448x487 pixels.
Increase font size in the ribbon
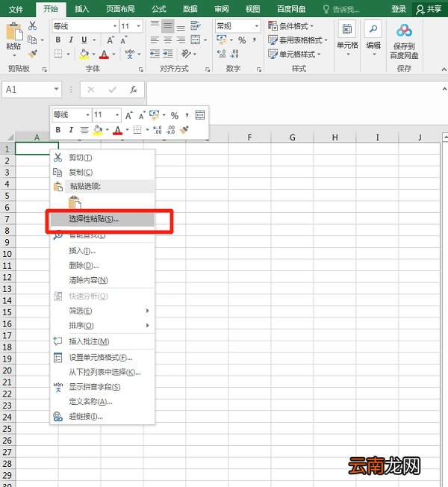(111, 40)
